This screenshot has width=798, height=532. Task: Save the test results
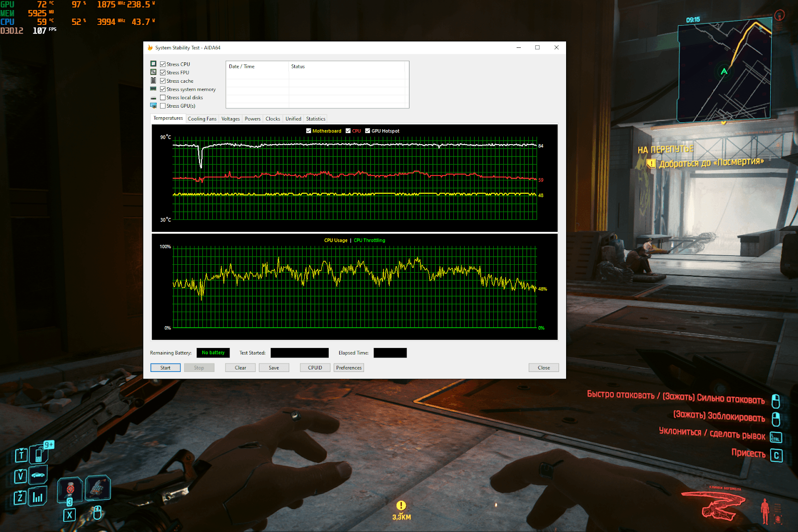274,367
